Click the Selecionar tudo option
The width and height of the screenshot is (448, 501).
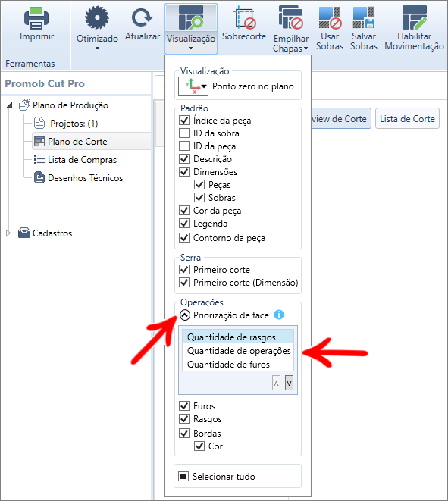pos(224,477)
